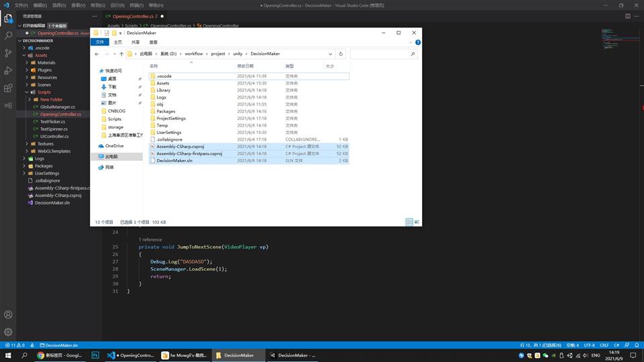This screenshot has width=644, height=362.
Task: Click the unity segment in the address path
Action: 237,54
